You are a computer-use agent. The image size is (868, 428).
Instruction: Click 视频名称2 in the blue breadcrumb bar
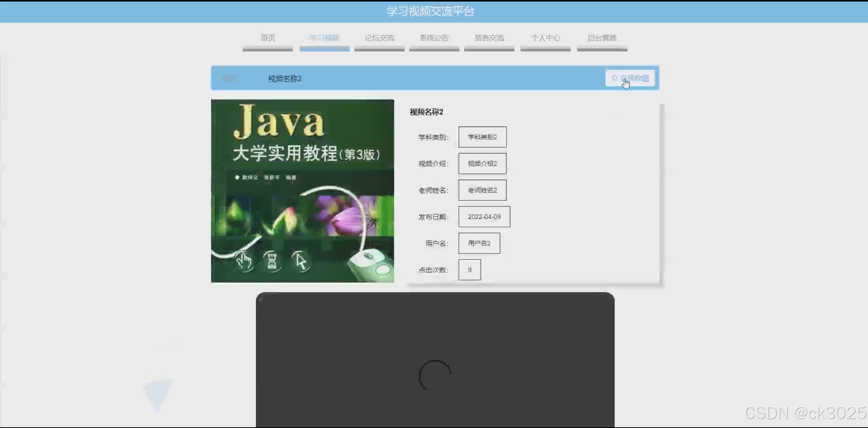(x=285, y=79)
